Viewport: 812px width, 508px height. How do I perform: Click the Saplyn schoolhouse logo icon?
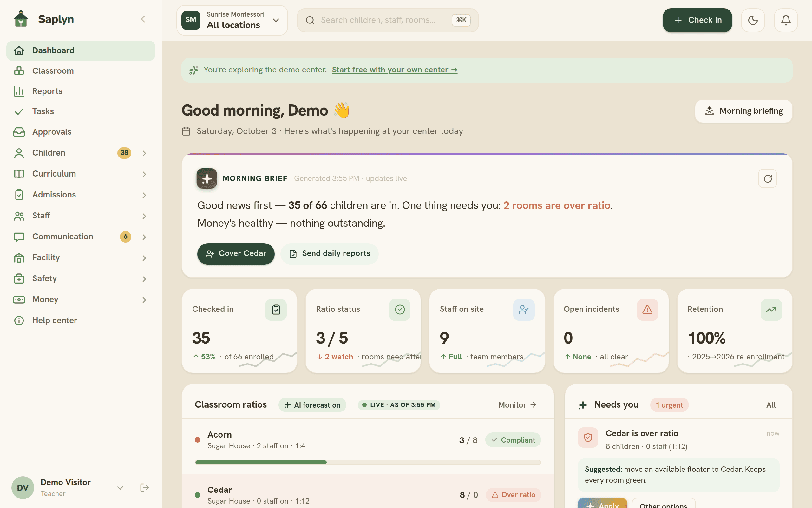tap(21, 19)
